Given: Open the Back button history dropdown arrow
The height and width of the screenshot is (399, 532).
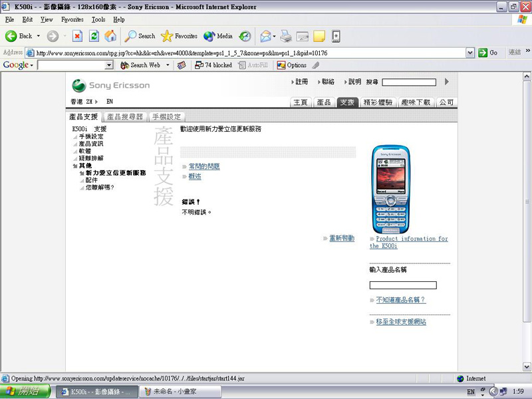Looking at the screenshot, I should coord(38,36).
